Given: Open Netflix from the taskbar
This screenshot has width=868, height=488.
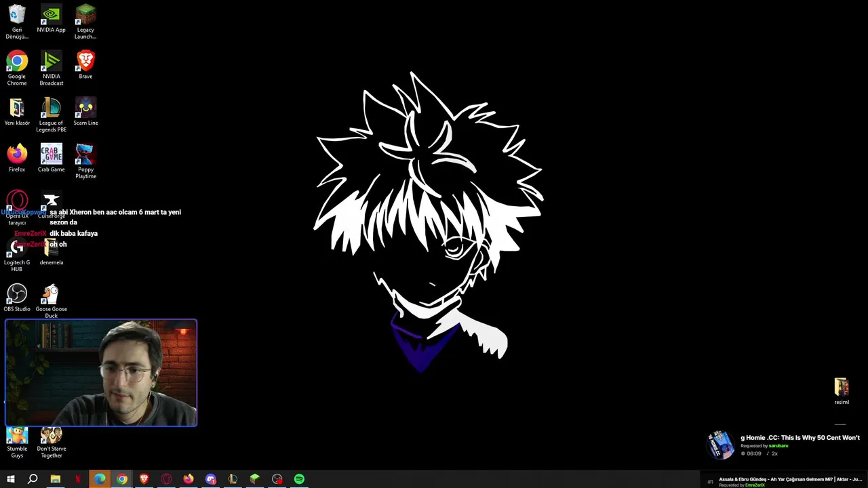Looking at the screenshot, I should pyautogui.click(x=77, y=479).
